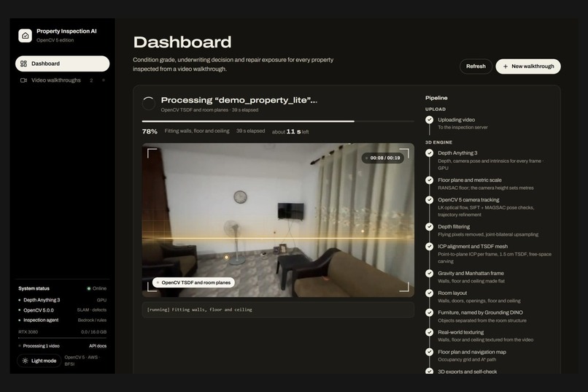Viewport: 588px width, 392px height.
Task: Click the 'OpenCV 5.0.0' system status row
Action: point(62,310)
